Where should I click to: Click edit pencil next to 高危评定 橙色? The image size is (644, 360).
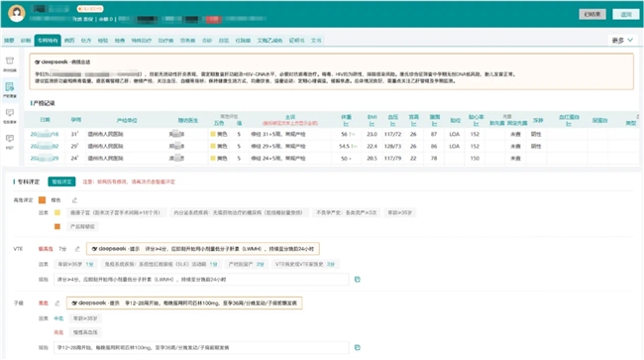click(x=74, y=200)
